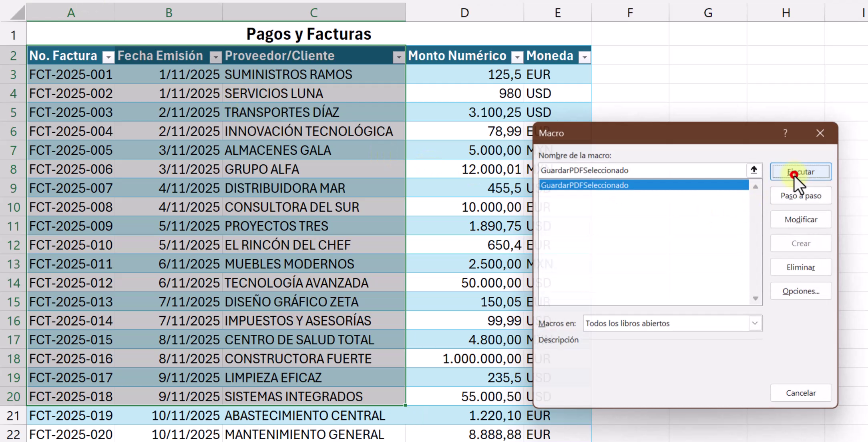Open the filter icon on Monto Numérico header
Image resolution: width=868 pixels, height=442 pixels.
click(x=517, y=57)
